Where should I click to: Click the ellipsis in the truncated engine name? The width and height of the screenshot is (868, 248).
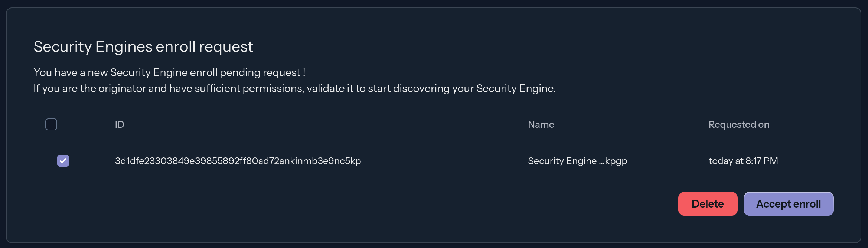(601, 161)
